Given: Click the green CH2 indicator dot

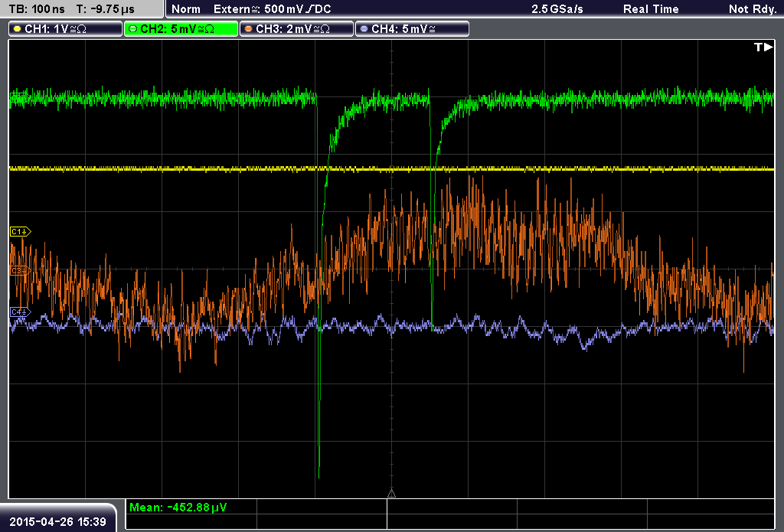Looking at the screenshot, I should point(133,29).
